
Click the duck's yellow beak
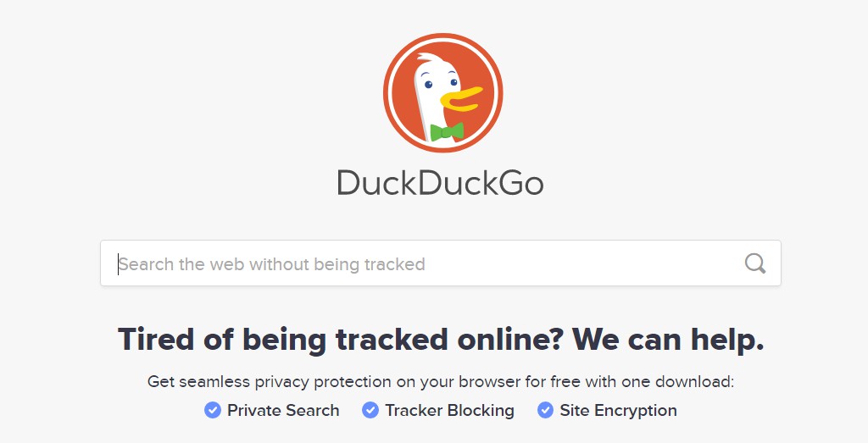pos(461,98)
